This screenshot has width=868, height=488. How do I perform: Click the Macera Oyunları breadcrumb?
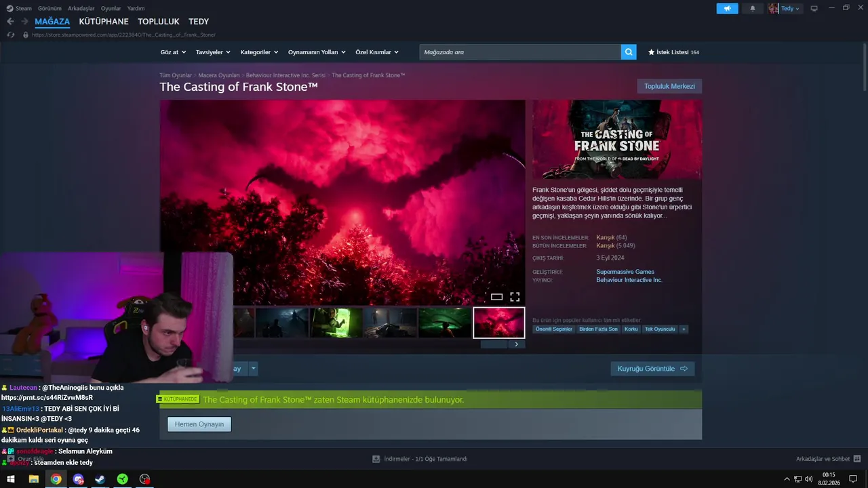coord(218,75)
